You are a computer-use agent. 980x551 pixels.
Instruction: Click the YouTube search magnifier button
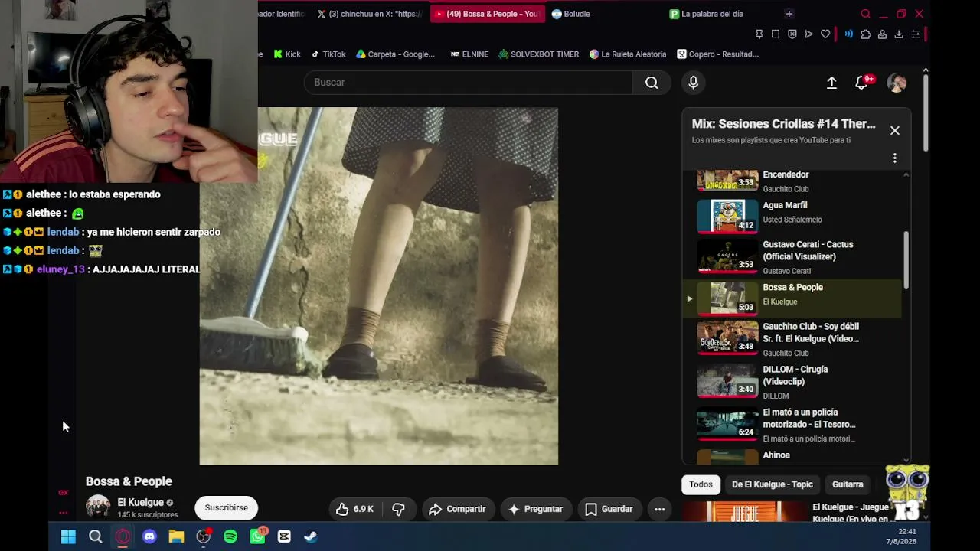pyautogui.click(x=652, y=83)
